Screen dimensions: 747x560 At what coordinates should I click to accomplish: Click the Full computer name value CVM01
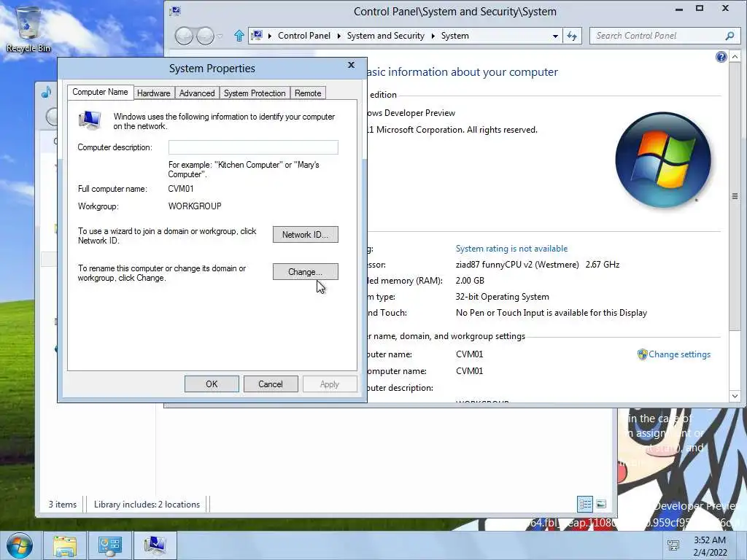coord(181,189)
